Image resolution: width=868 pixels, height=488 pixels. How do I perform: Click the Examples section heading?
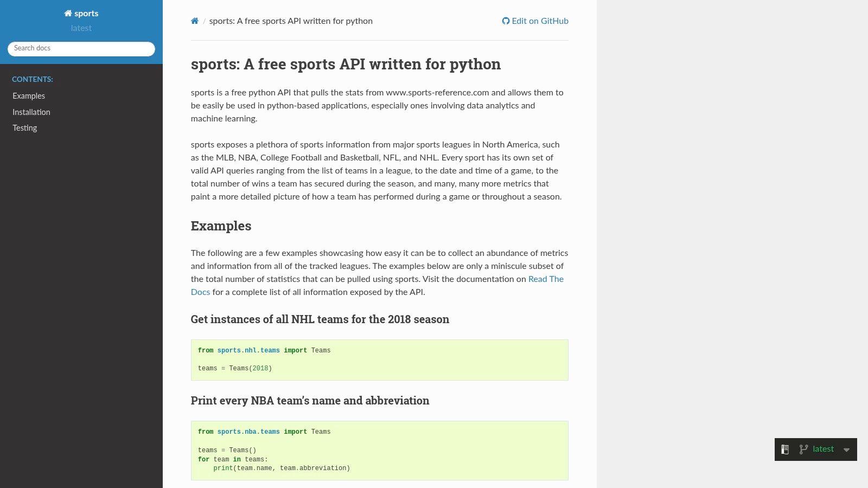coord(221,226)
